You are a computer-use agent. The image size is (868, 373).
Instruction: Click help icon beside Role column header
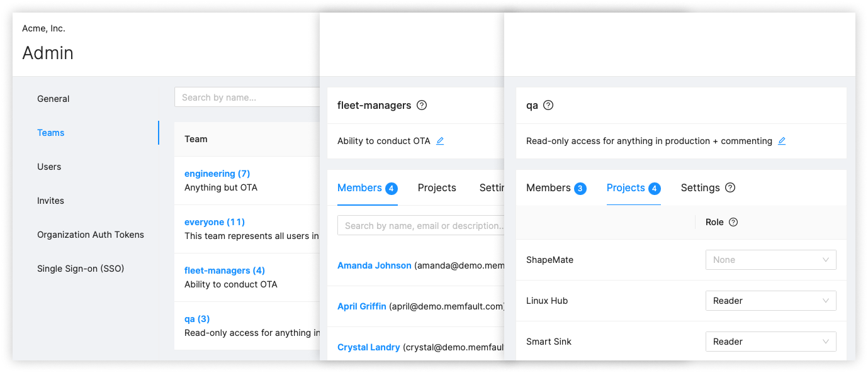tap(733, 222)
